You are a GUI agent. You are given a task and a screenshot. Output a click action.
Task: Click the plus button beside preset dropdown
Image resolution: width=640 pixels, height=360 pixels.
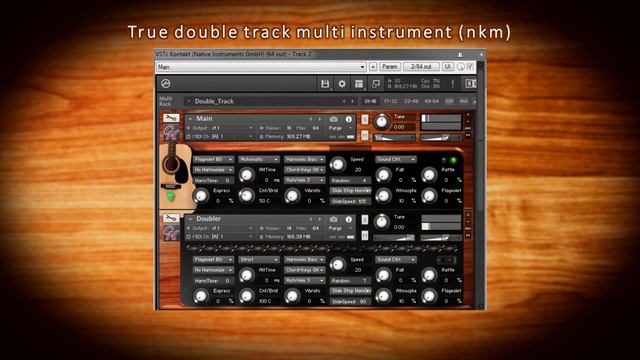tap(373, 67)
